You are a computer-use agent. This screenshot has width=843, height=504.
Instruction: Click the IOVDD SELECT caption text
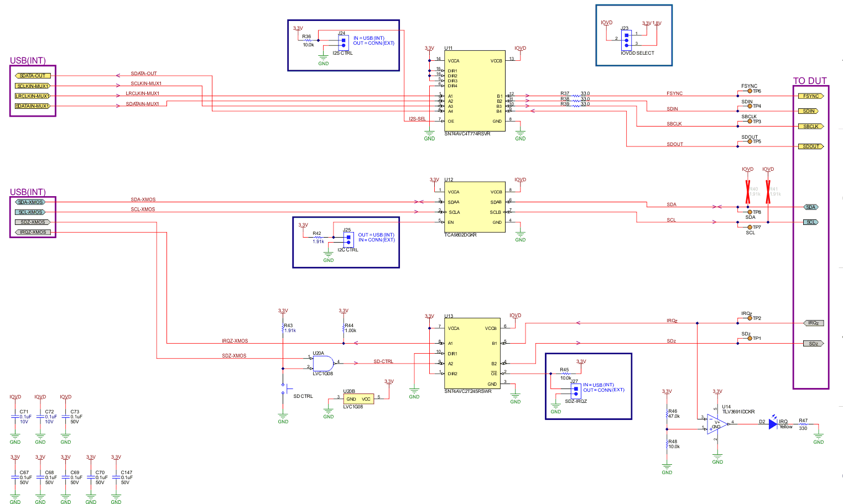click(x=637, y=53)
